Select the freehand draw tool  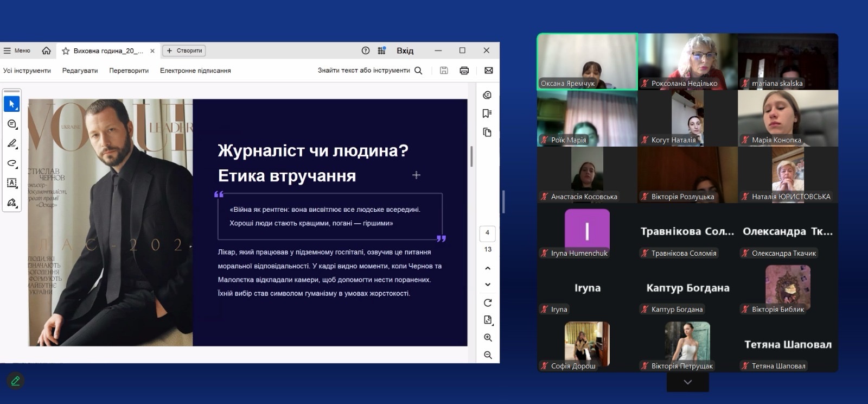[x=11, y=163]
